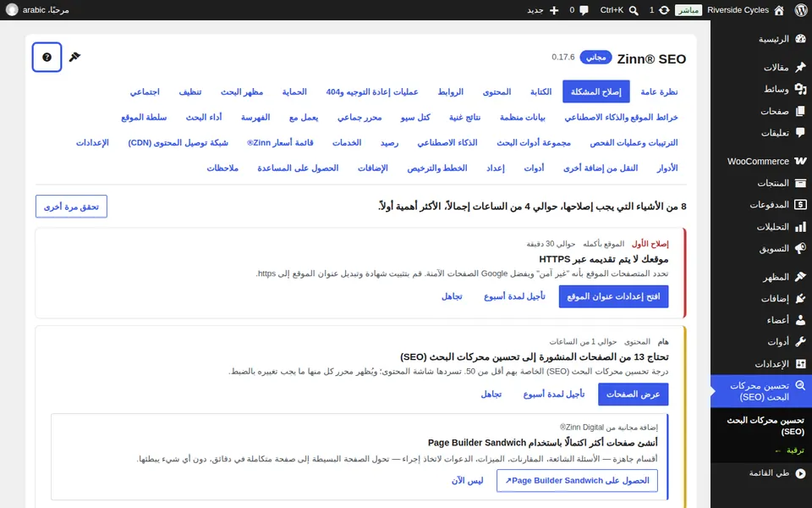Click the صفحات pages icon in sidebar

801,111
